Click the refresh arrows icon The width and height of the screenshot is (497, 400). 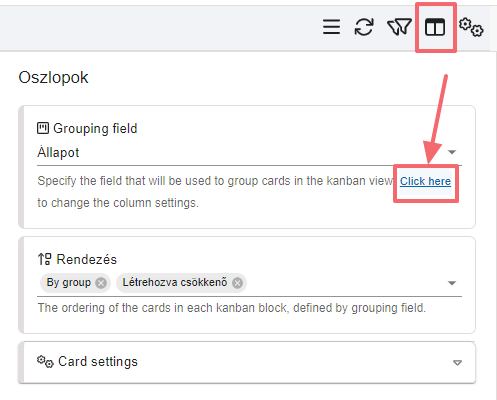click(x=364, y=27)
